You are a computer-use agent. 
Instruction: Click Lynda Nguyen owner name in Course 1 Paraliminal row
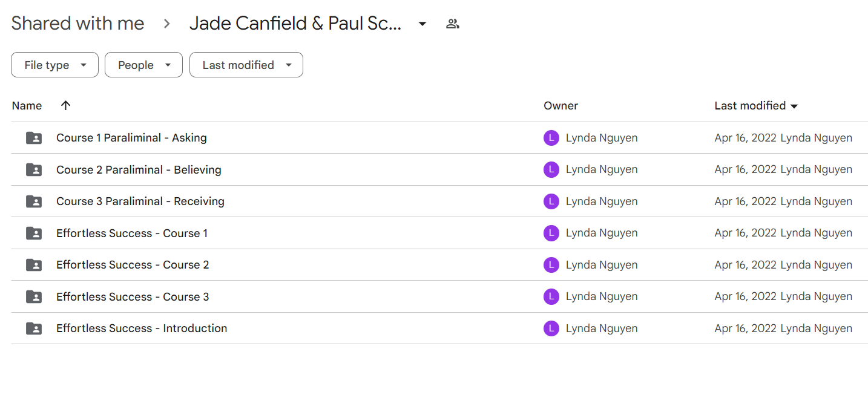pyautogui.click(x=602, y=138)
